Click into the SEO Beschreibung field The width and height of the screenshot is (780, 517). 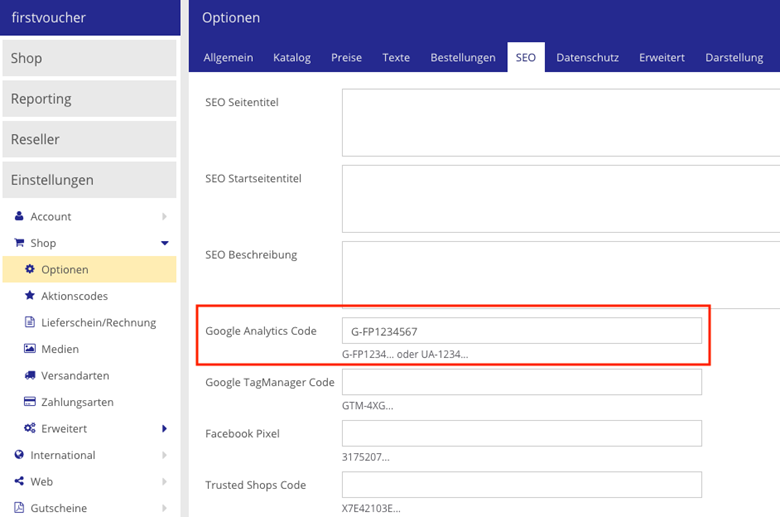[x=561, y=275]
